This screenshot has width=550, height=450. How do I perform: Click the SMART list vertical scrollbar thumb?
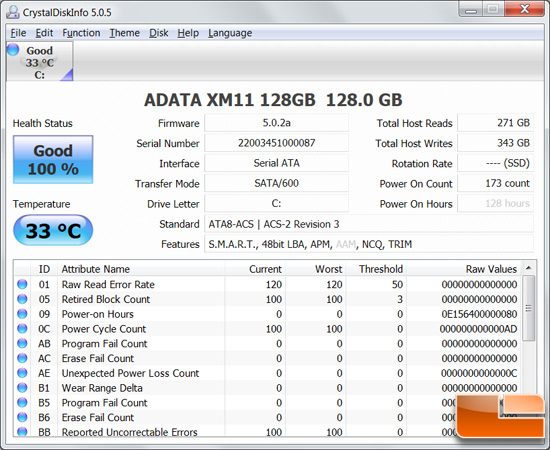click(529, 308)
